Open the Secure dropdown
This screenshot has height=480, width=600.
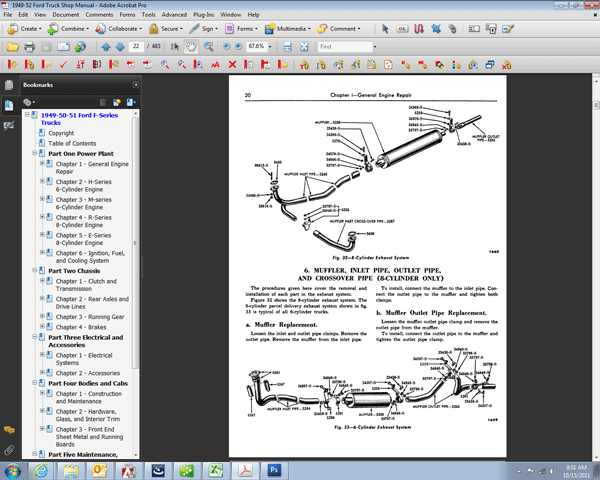(x=166, y=29)
